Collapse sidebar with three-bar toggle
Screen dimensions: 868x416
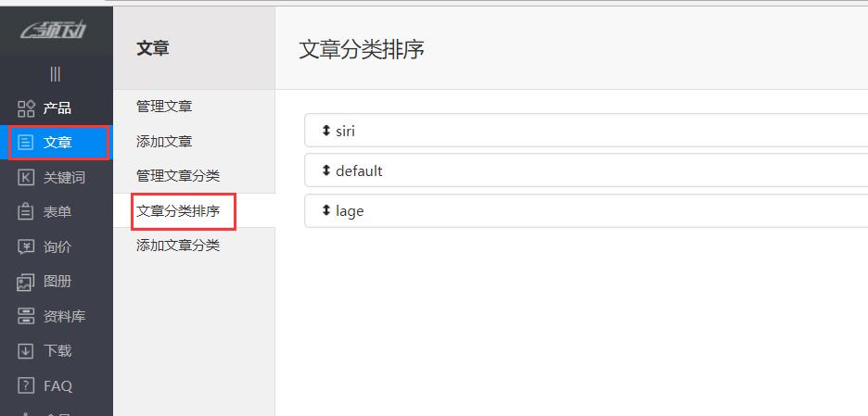click(x=56, y=74)
